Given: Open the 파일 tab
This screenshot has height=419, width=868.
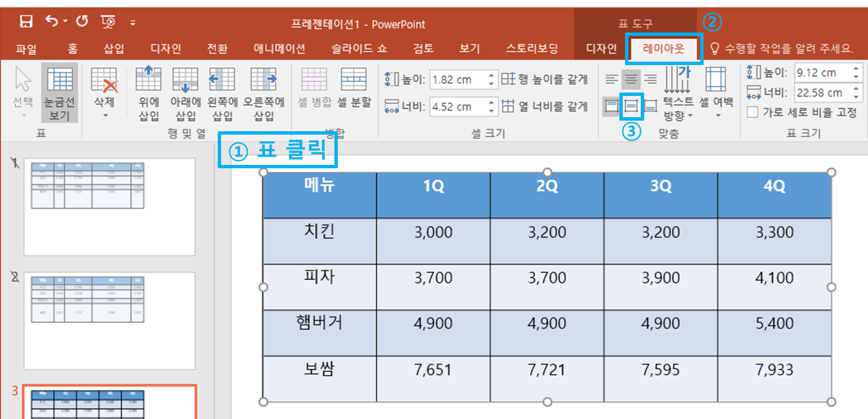Looking at the screenshot, I should (26, 49).
